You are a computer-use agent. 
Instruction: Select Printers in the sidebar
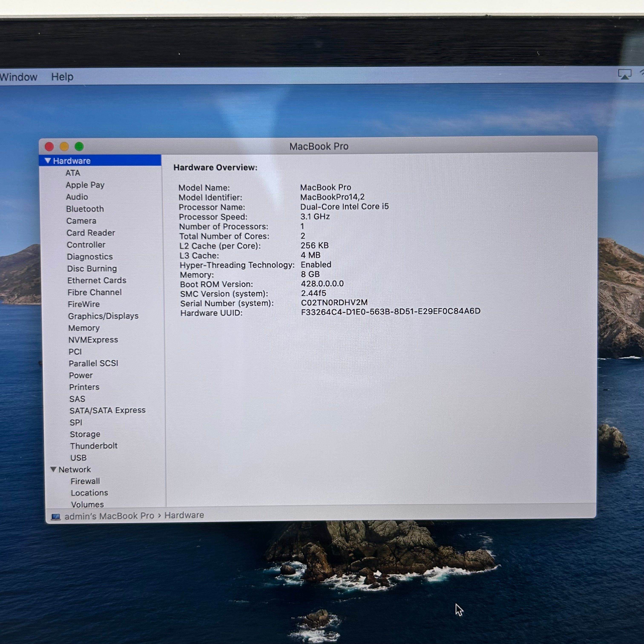(84, 387)
